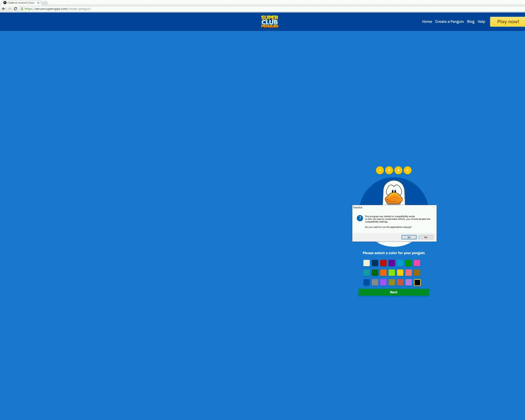Click the Super Club Penguin logo
This screenshot has height=420, width=525.
(x=269, y=22)
